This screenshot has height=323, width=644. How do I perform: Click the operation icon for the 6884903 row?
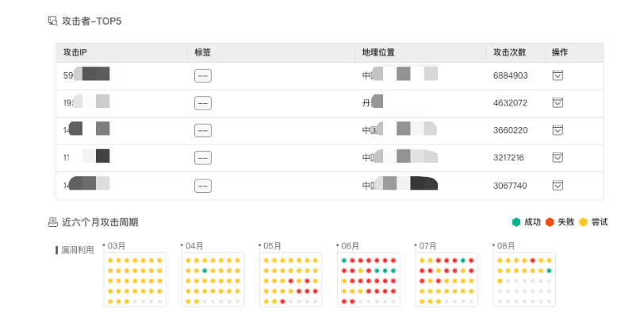tap(558, 75)
